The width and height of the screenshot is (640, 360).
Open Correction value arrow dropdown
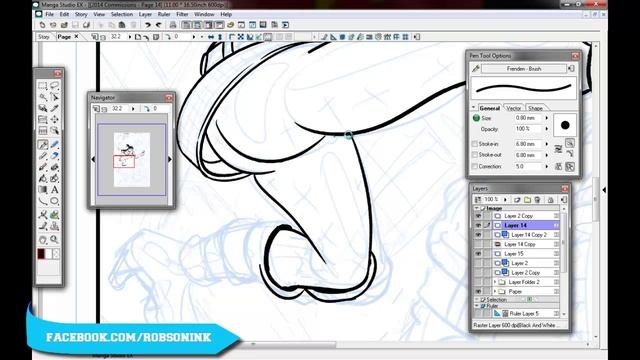pyautogui.click(x=547, y=167)
